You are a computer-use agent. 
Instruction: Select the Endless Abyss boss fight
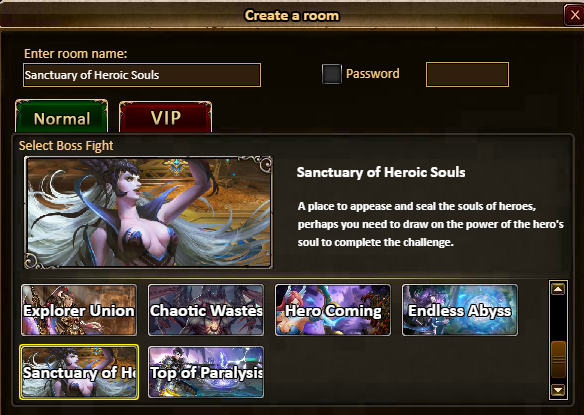pyautogui.click(x=460, y=310)
